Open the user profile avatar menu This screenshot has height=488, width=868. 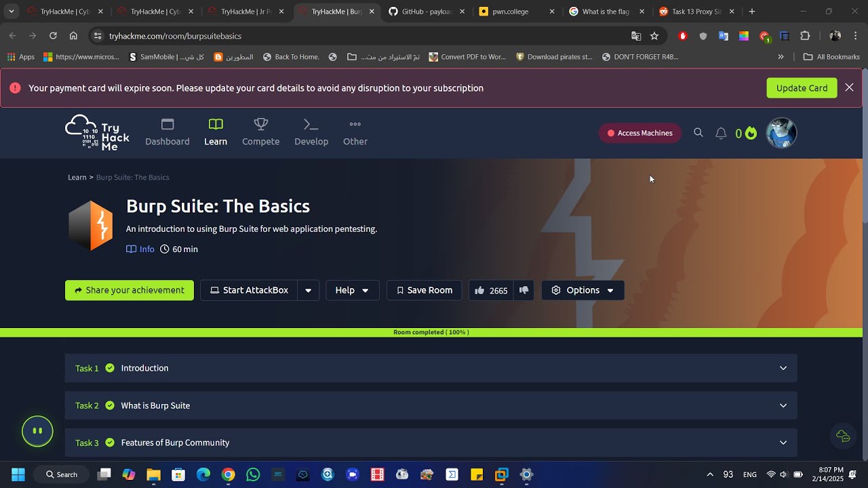781,133
